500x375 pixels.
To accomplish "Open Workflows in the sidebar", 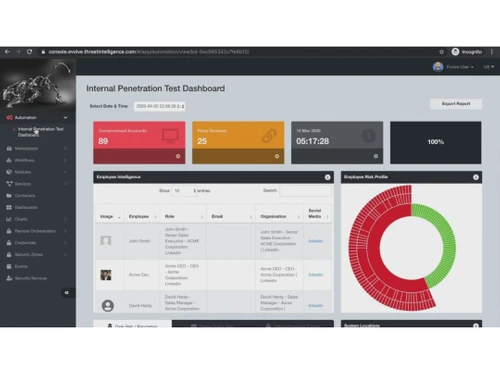I will click(x=24, y=160).
